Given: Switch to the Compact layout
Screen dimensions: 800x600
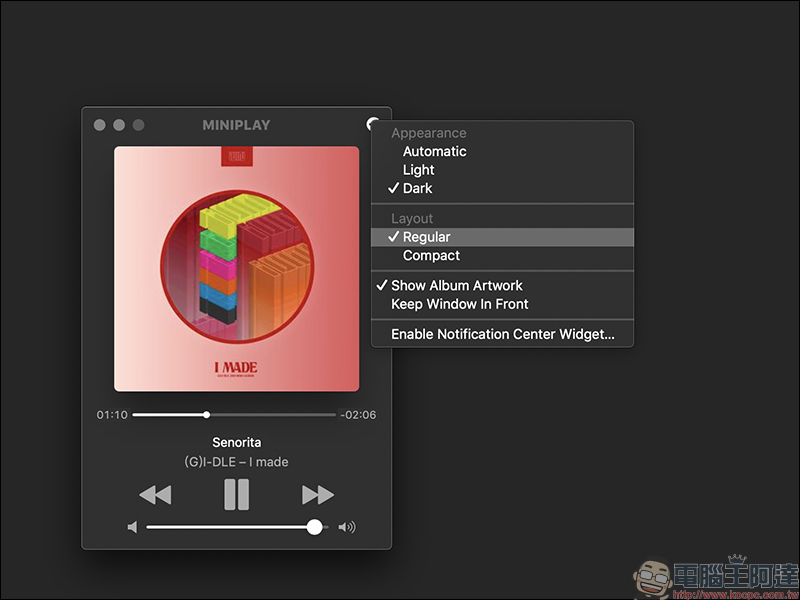Looking at the screenshot, I should click(x=503, y=255).
